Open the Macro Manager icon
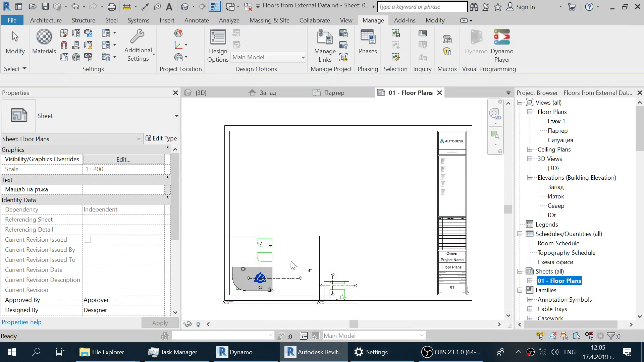The width and height of the screenshot is (644, 362). [x=447, y=39]
